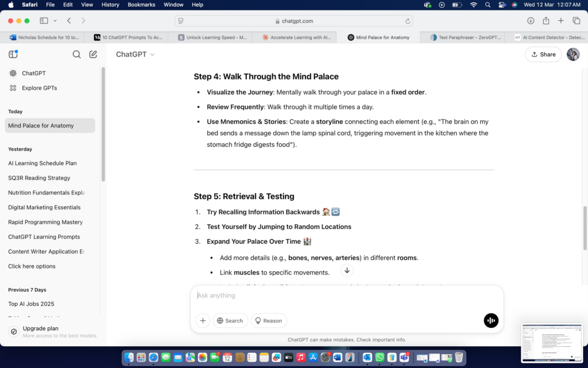Open the user profile avatar

pos(573,55)
